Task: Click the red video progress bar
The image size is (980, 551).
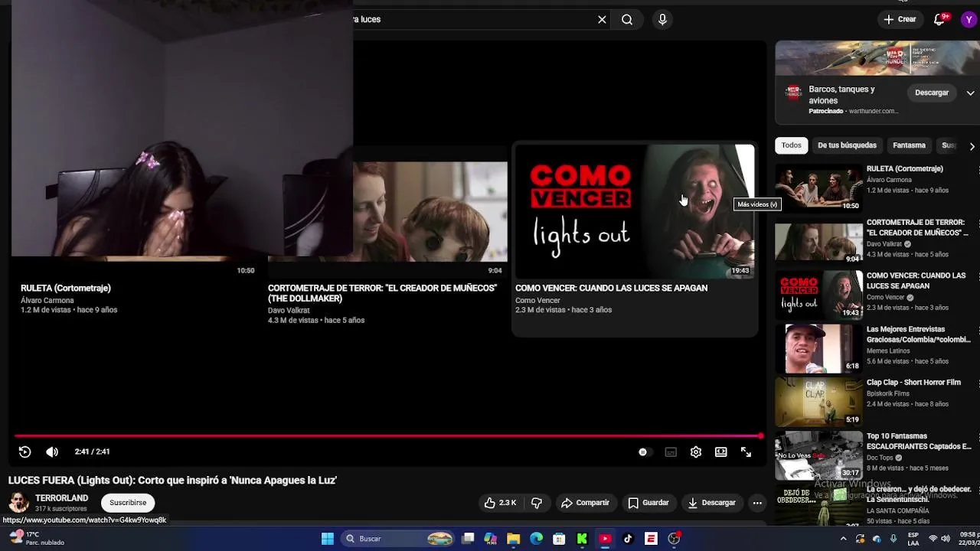Action: [387, 436]
